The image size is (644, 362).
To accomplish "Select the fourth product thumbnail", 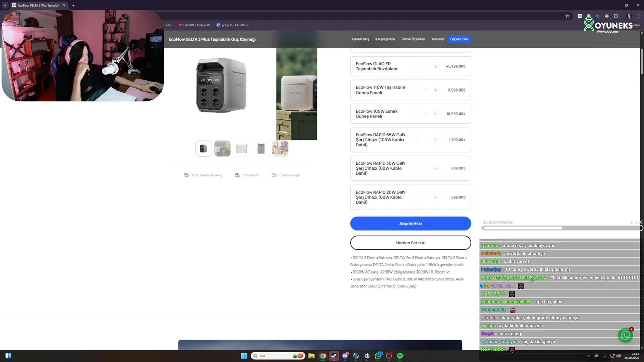I will click(x=261, y=149).
